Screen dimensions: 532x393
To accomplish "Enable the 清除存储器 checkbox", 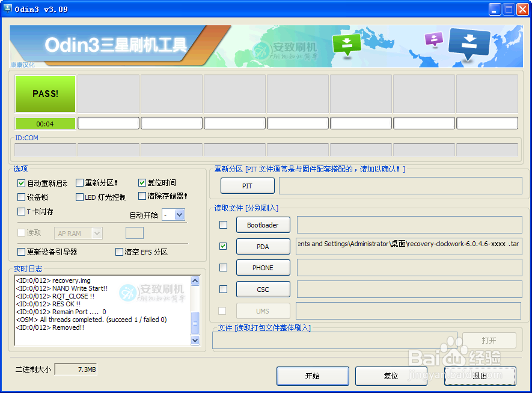I will 142,196.
